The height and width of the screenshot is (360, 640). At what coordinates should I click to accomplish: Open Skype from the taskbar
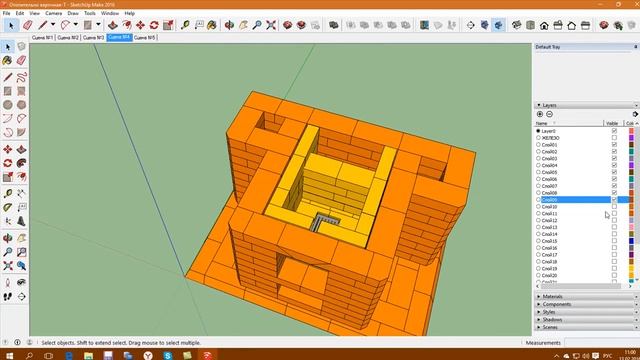coord(168,356)
